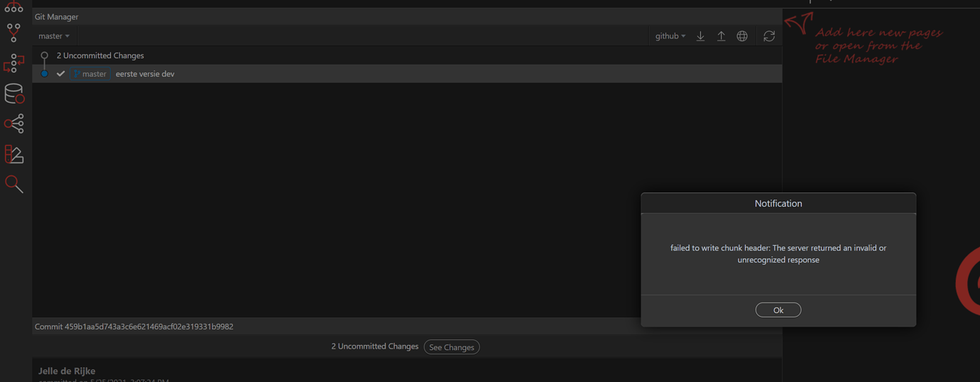Viewport: 980px width, 382px height.
Task: Expand the github remote dropdown
Action: (x=670, y=36)
